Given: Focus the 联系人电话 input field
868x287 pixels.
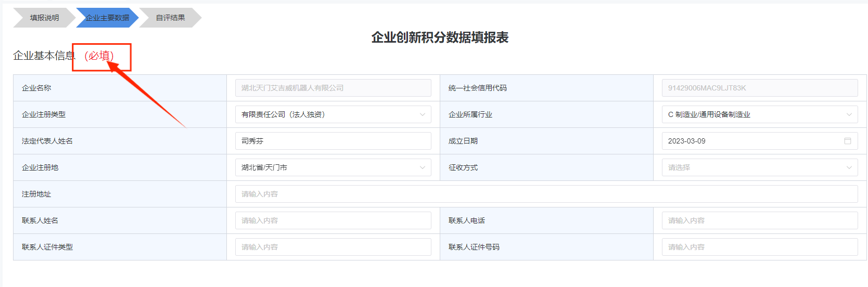Looking at the screenshot, I should (760, 220).
